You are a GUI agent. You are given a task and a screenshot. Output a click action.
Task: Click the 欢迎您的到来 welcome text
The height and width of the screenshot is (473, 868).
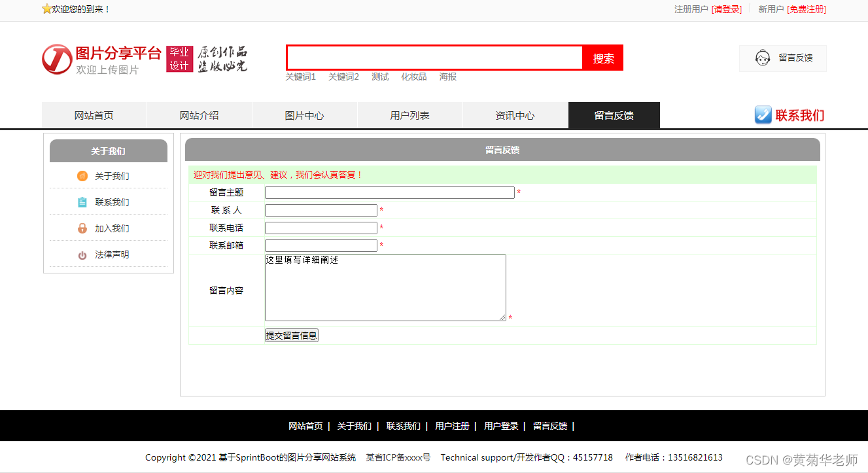tap(81, 9)
